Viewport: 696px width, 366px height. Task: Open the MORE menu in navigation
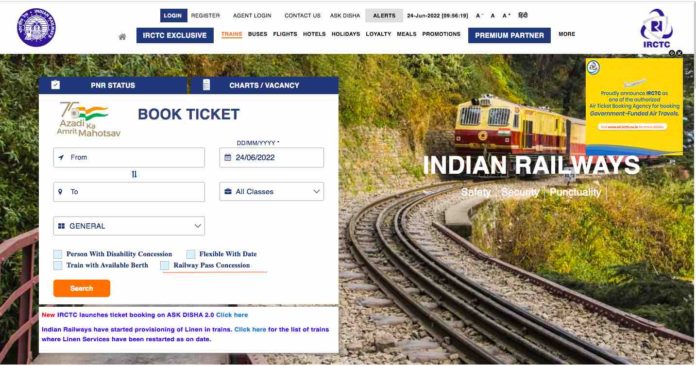click(566, 34)
